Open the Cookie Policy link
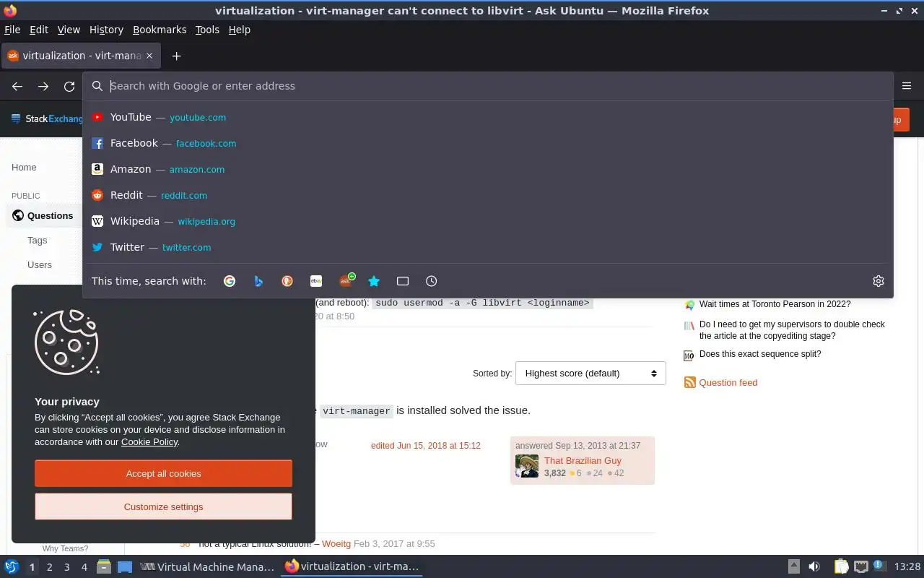 click(x=149, y=441)
